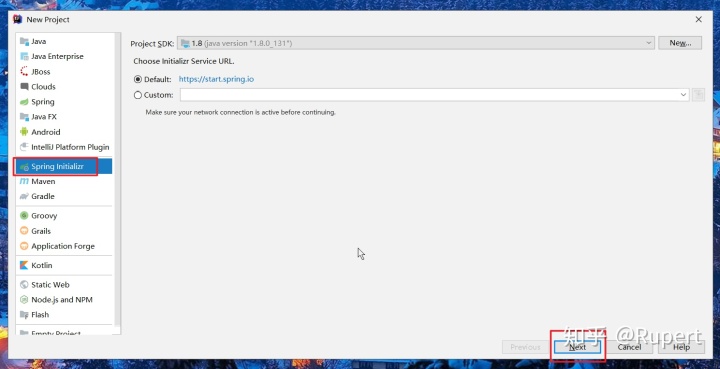Choose Static Web project type

pyautogui.click(x=64, y=285)
